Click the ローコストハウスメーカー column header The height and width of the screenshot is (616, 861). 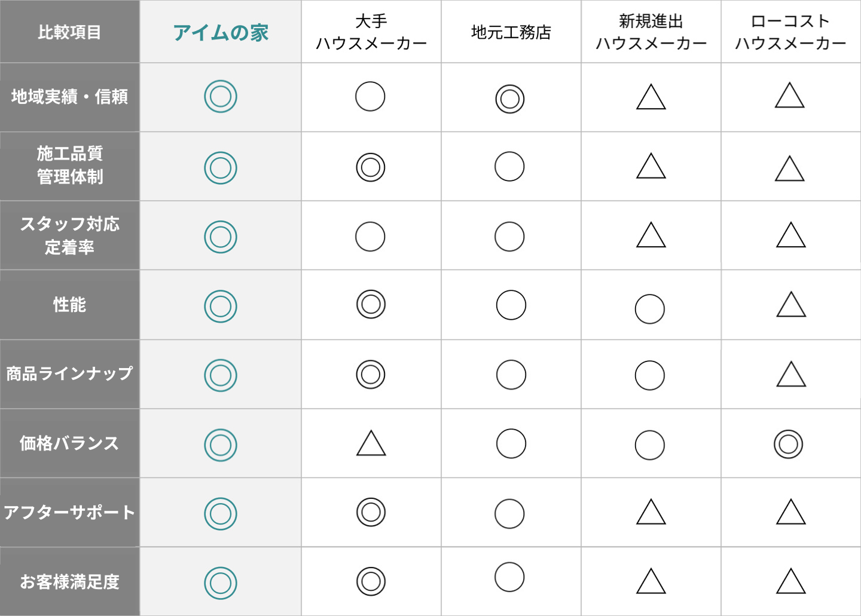tap(790, 32)
